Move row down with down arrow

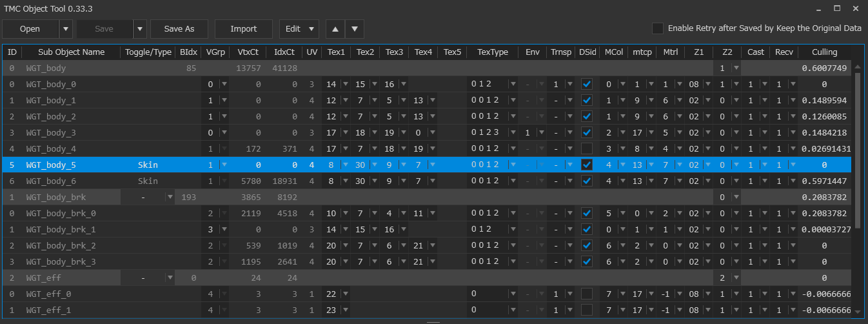click(355, 28)
